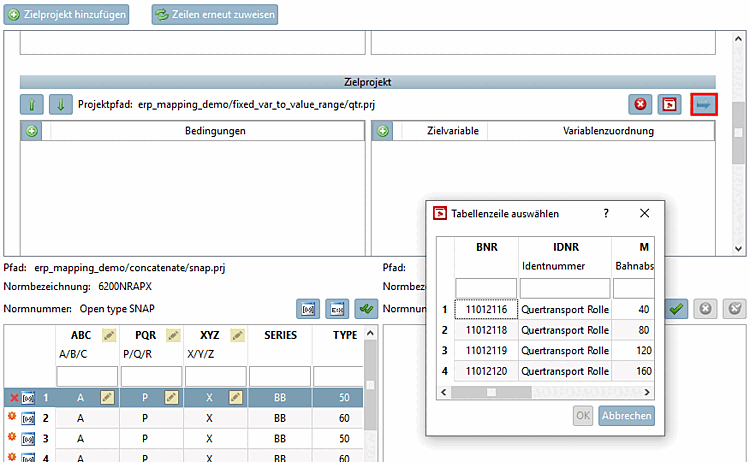The width and height of the screenshot is (750, 462).
Task: Select the SERIES column header
Action: coord(280,335)
